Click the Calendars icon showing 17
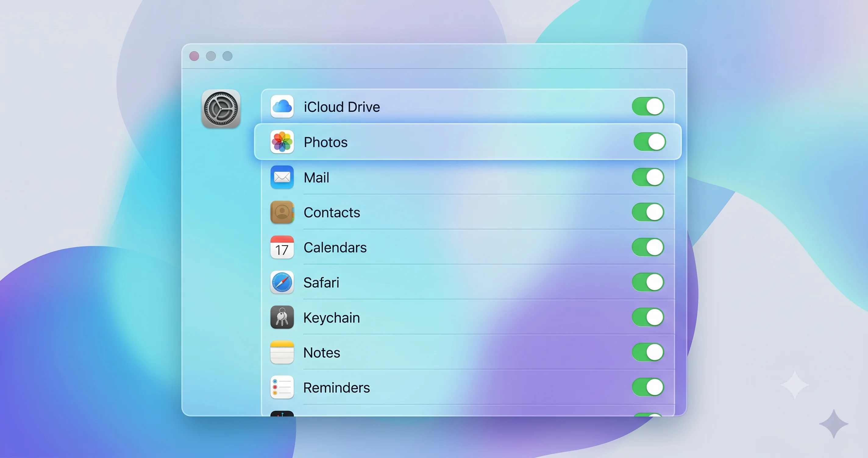 (282, 247)
